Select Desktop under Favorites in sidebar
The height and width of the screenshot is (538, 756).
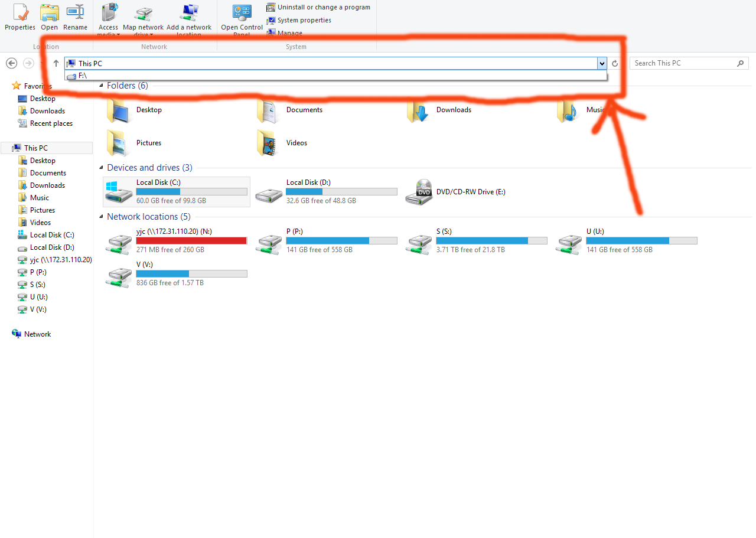tap(43, 99)
